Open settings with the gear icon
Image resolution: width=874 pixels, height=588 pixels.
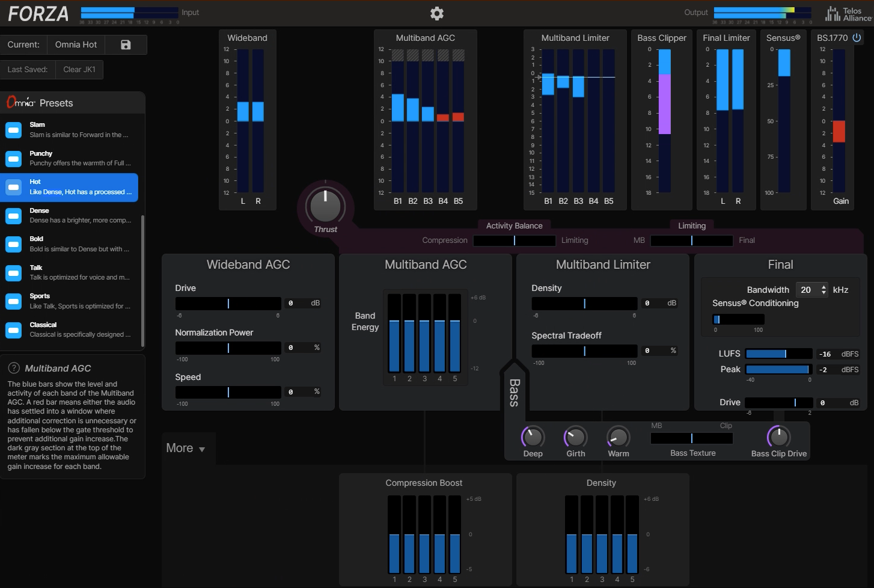tap(437, 13)
